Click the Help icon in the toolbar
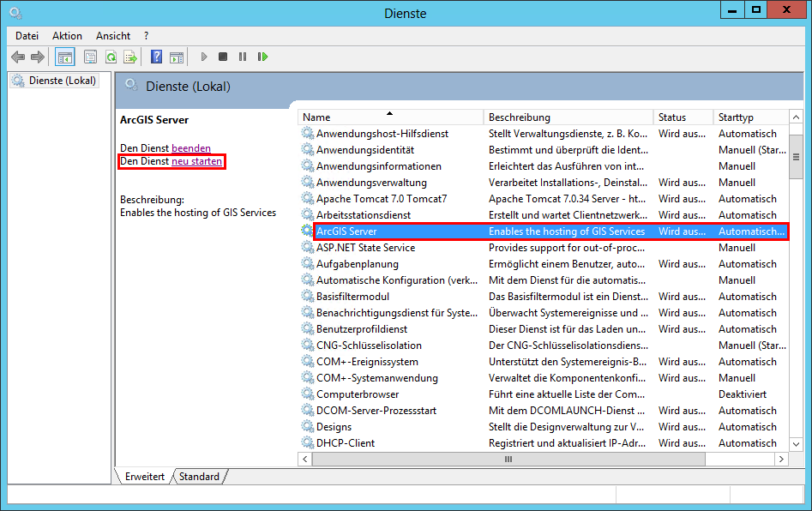Screen dimensions: 812x511 pos(155,57)
